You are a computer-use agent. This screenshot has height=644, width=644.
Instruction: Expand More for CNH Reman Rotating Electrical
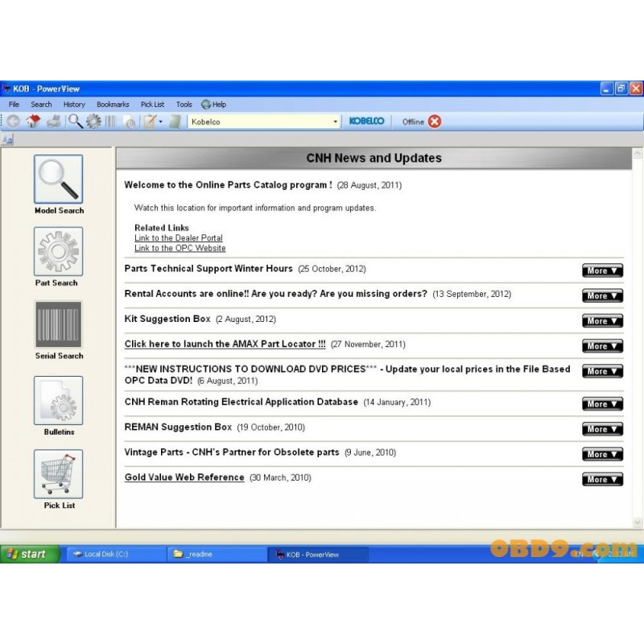point(602,404)
